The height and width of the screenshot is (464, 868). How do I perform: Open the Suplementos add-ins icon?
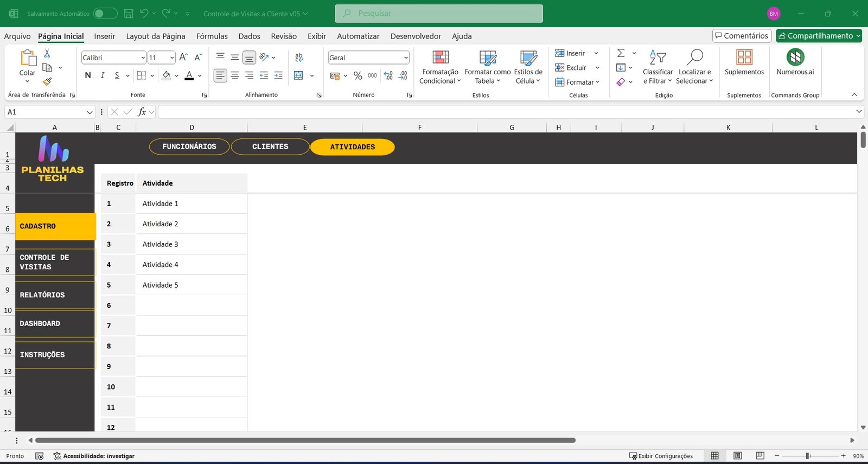coord(744,57)
